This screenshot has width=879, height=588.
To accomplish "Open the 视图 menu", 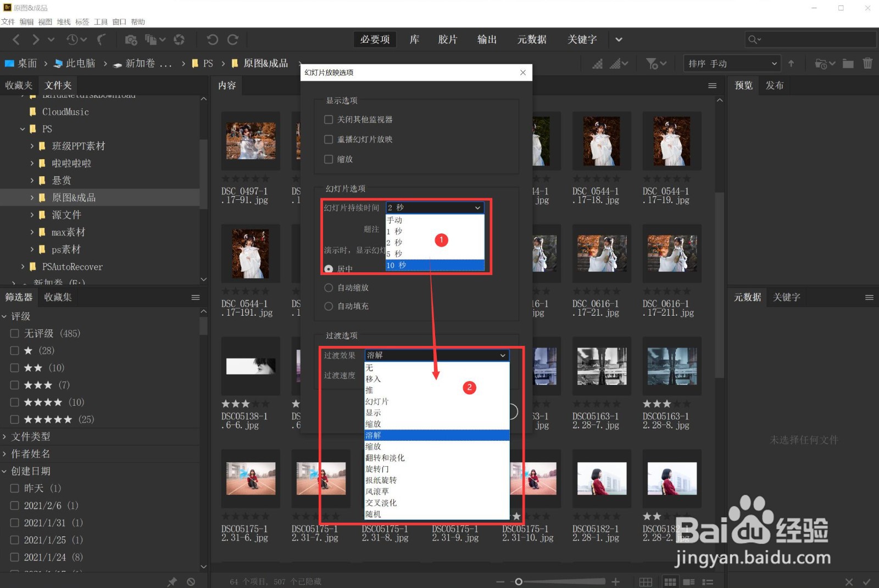I will click(x=45, y=22).
